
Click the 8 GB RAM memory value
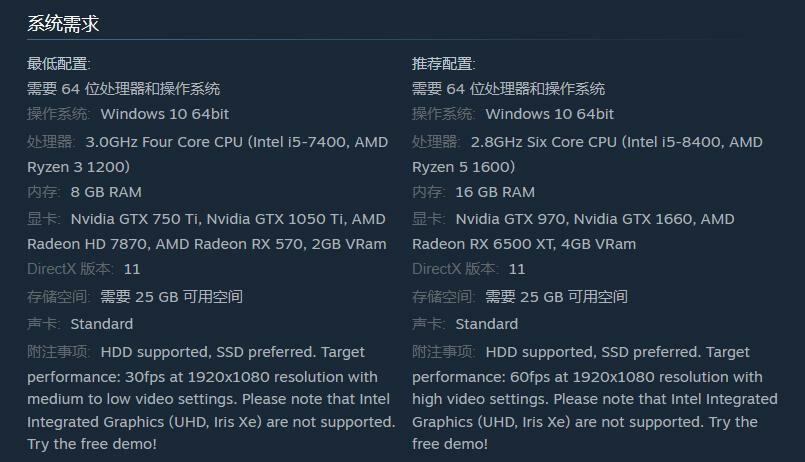pos(106,192)
